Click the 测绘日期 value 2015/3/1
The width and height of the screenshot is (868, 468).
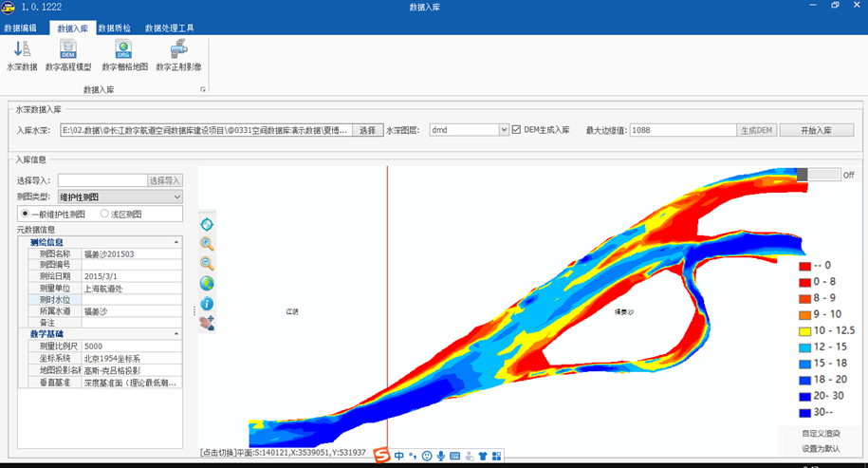click(x=132, y=276)
